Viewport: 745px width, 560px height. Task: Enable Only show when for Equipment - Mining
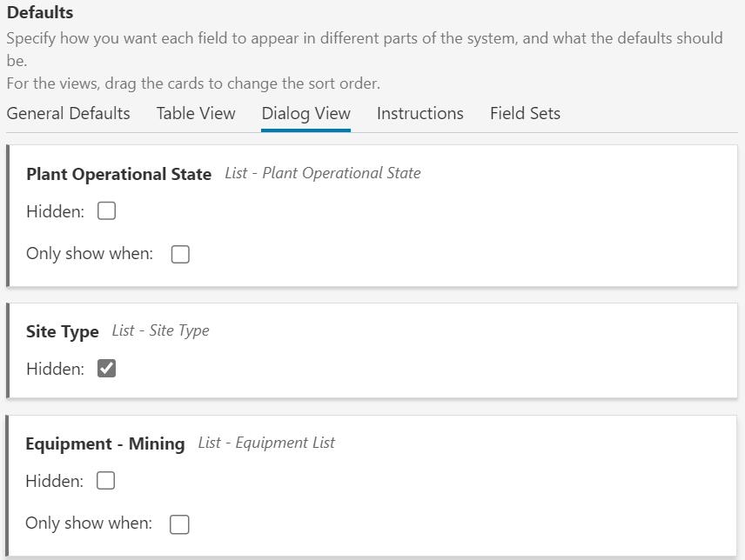(x=179, y=523)
